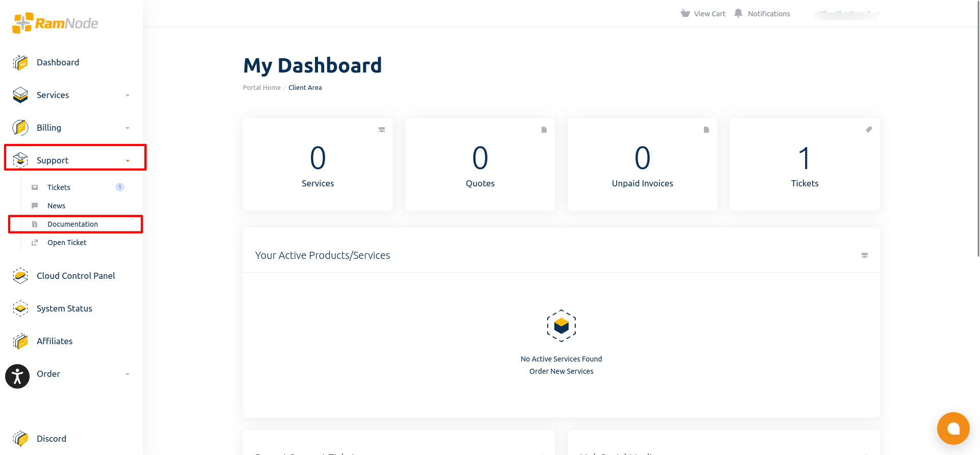This screenshot has height=455, width=980.
Task: Click the News flag icon
Action: pyautogui.click(x=35, y=206)
